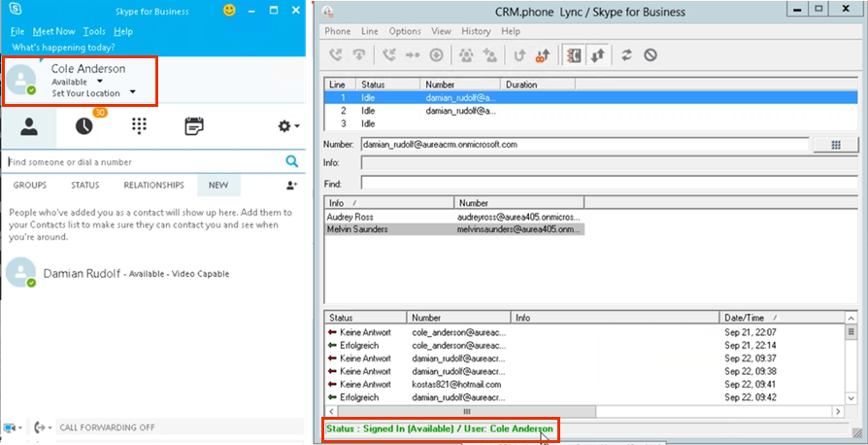Open the Skype Tools menu

tap(94, 31)
